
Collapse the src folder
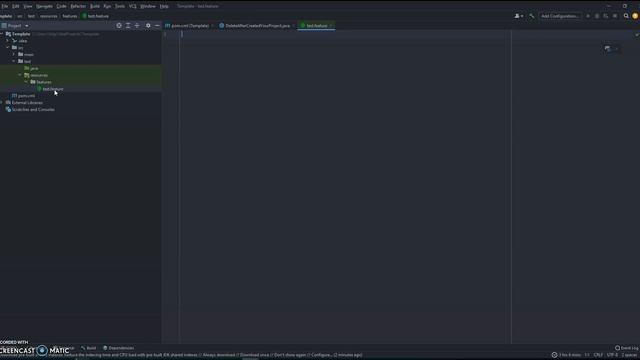tap(7, 47)
